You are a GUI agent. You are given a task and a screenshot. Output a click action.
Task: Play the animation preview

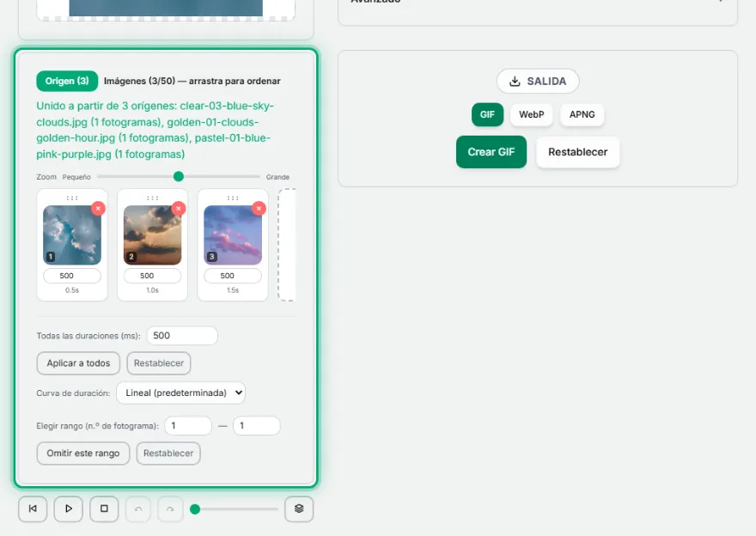click(x=69, y=509)
